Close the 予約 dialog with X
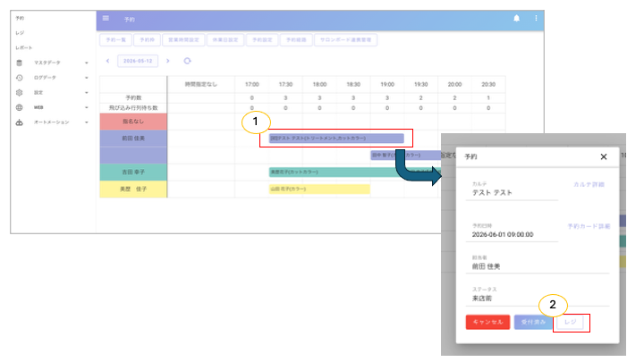The height and width of the screenshot is (362, 644). 604,156
